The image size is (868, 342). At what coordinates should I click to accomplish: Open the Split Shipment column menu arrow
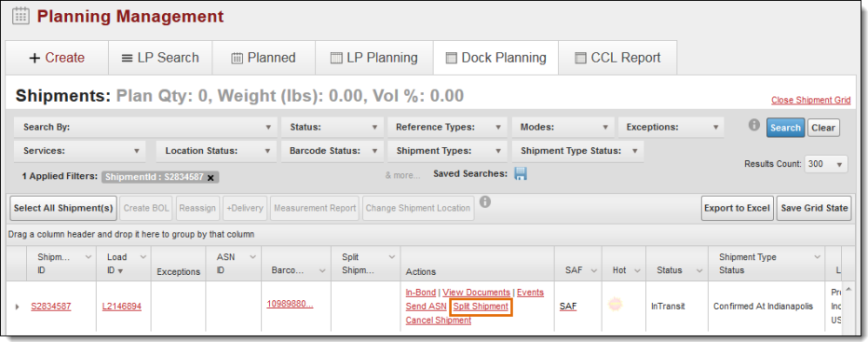tap(392, 256)
